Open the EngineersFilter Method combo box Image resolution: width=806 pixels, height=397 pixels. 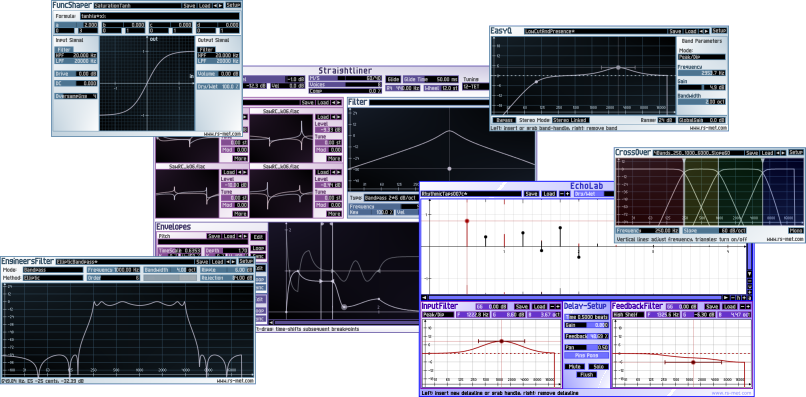(52, 278)
